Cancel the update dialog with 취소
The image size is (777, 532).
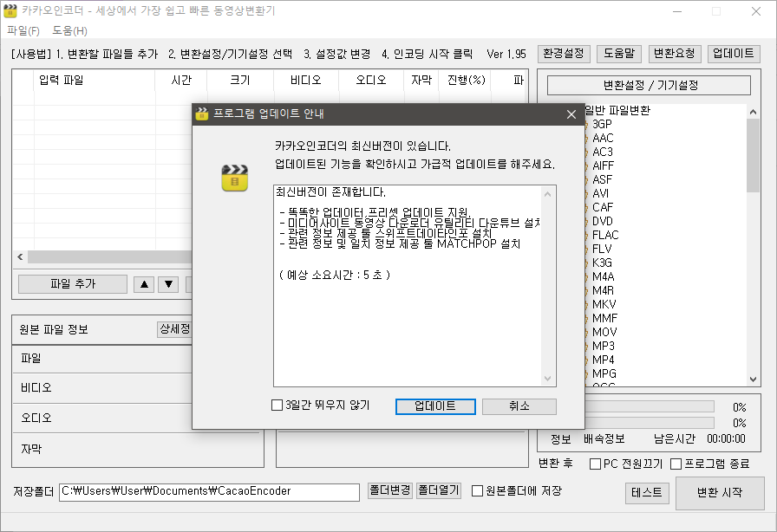(x=519, y=406)
